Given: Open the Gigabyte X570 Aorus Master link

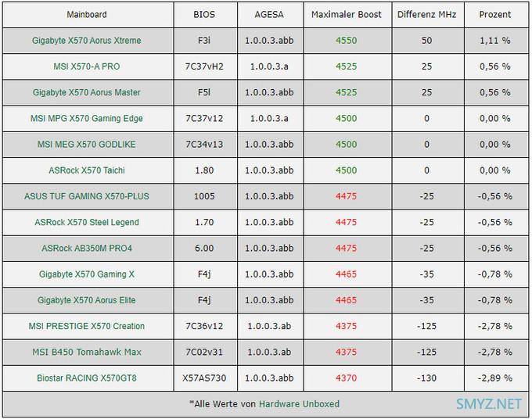Looking at the screenshot, I should [87, 92].
